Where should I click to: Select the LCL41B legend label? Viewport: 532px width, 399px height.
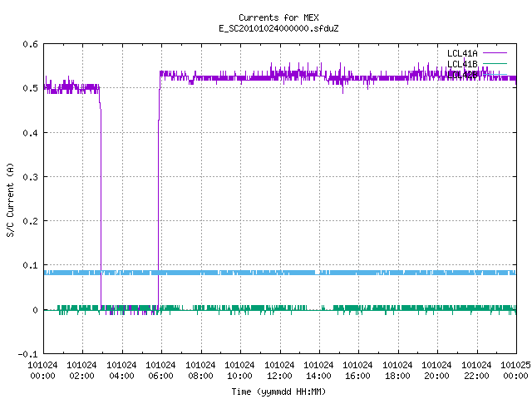(462, 64)
